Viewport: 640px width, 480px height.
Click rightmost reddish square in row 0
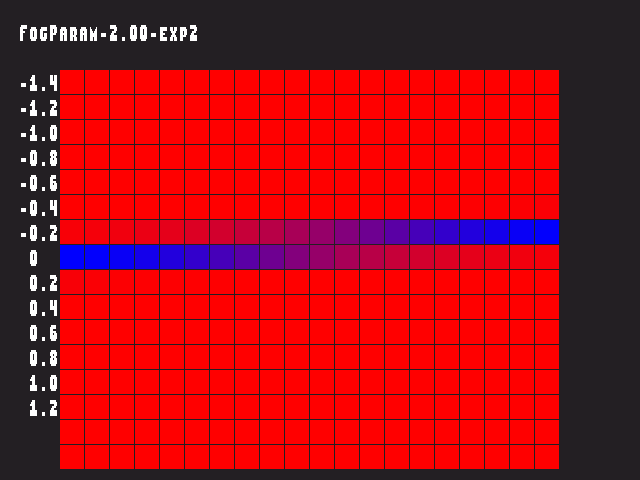(547, 257)
